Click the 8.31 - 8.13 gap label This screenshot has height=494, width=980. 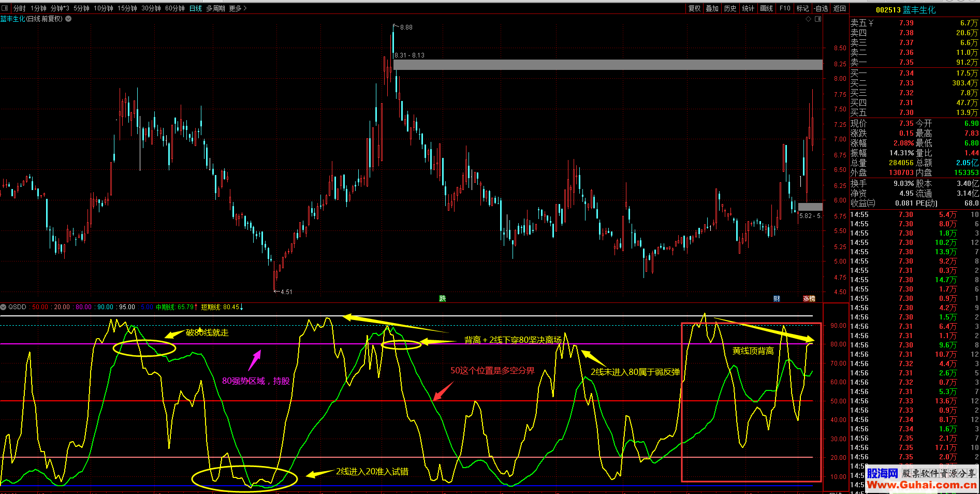click(x=409, y=55)
